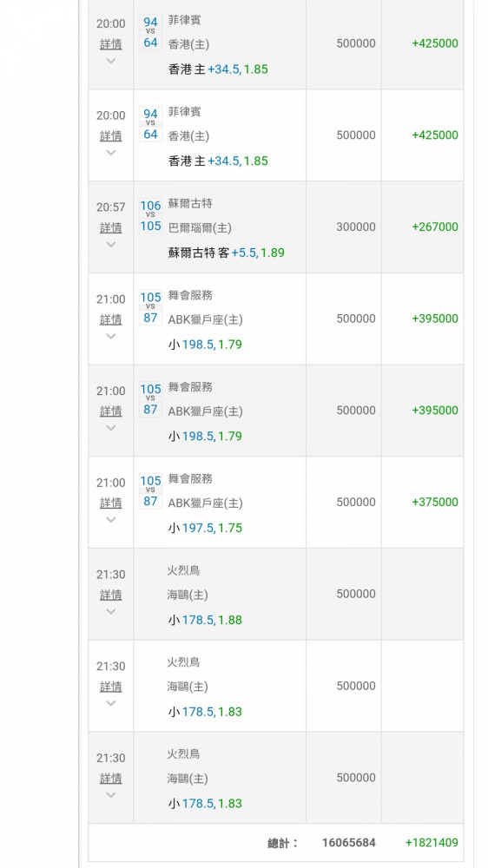Select the 小 178.5, 1.88 bet line
This screenshot has width=488, height=868.
click(x=205, y=620)
